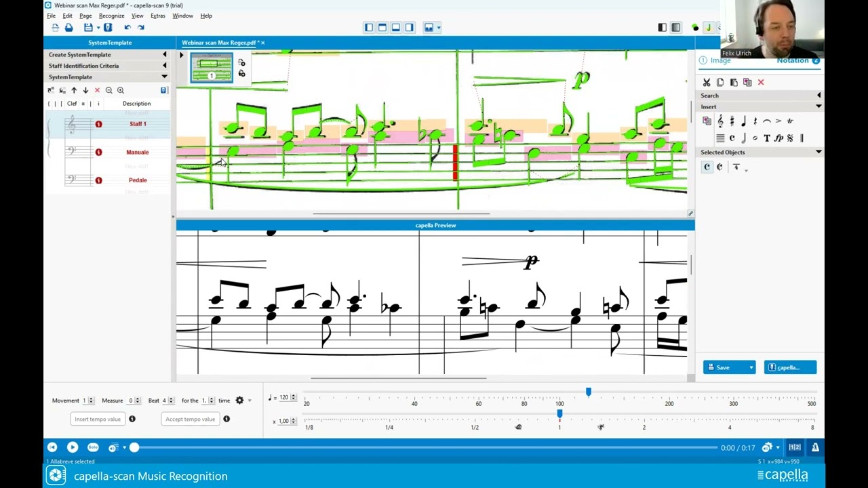
Task: Click the zoom out magnifier in SystemTemplate
Action: click(x=108, y=90)
